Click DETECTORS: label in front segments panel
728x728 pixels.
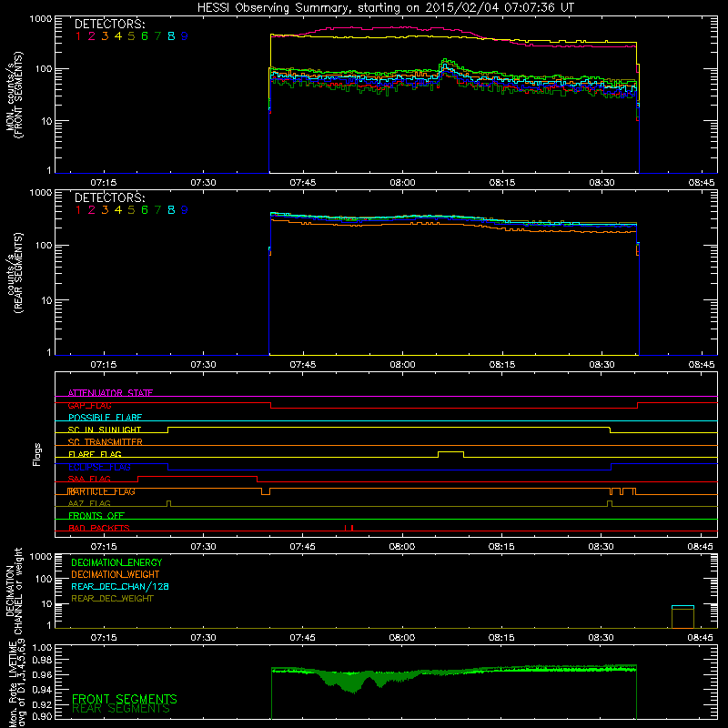pyautogui.click(x=110, y=24)
